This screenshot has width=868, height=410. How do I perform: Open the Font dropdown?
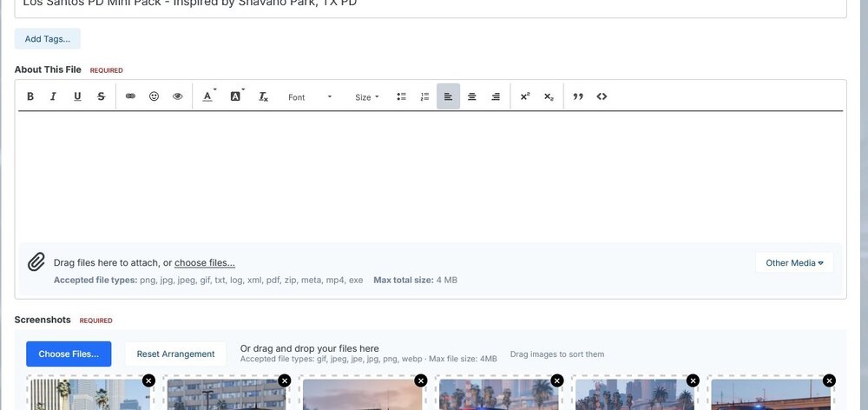point(310,97)
